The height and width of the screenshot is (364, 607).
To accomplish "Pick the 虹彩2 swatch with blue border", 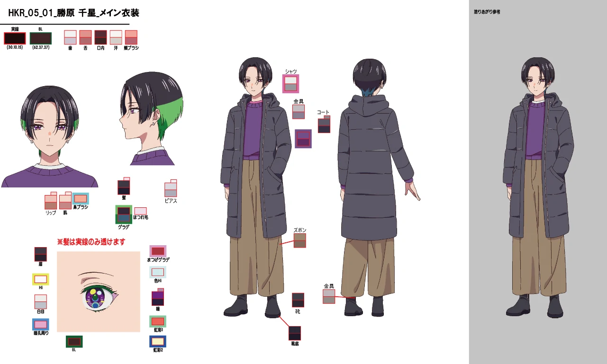I will point(158,341).
